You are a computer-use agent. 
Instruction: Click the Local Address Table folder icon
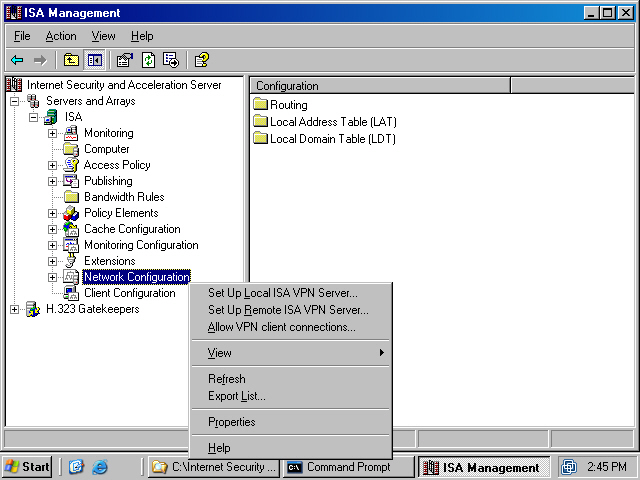260,121
